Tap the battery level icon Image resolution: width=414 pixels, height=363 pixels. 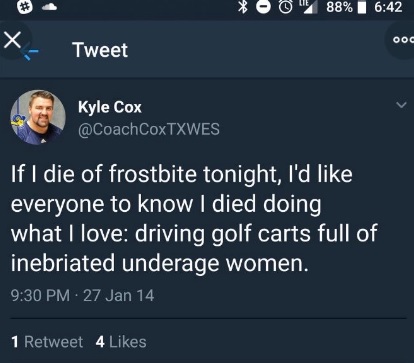361,7
